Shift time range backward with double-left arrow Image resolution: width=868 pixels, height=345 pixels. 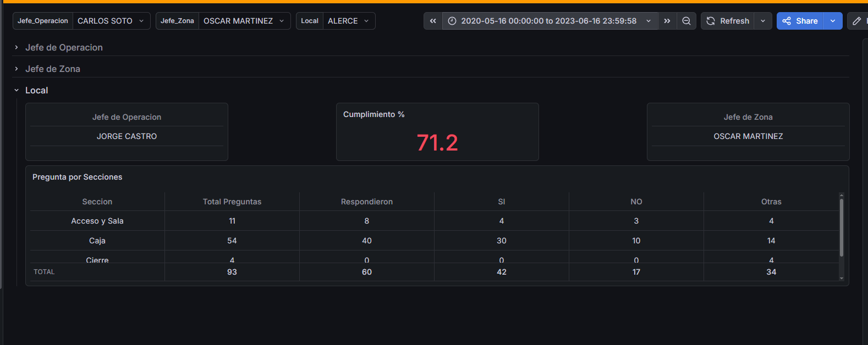tap(433, 21)
